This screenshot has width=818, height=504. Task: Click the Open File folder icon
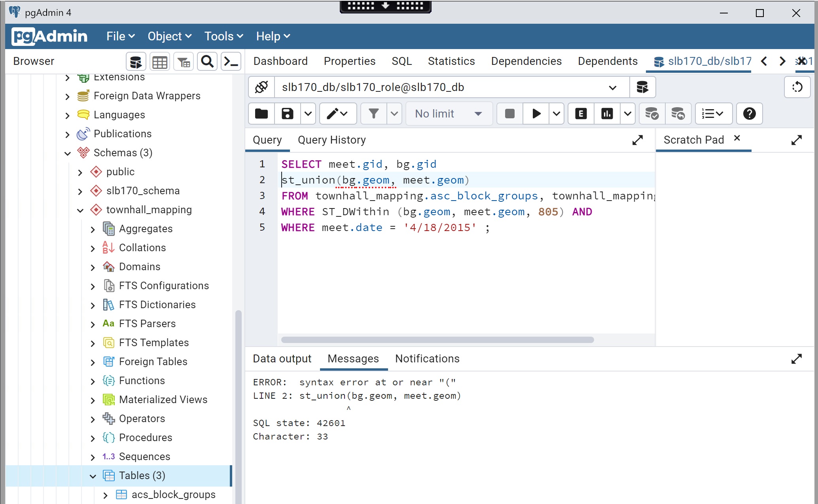pyautogui.click(x=261, y=114)
